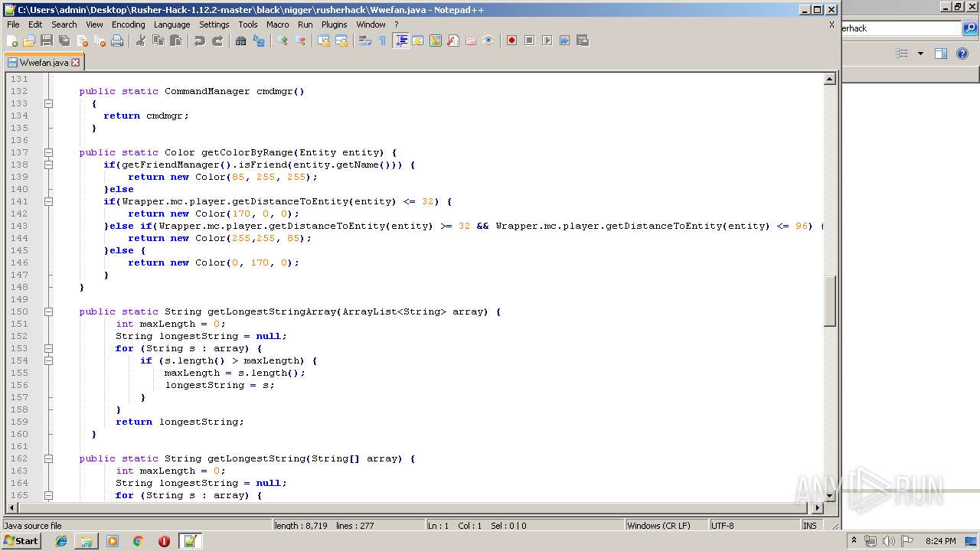980x551 pixels.
Task: Collapse the if fold at line 154
Action: pyautogui.click(x=48, y=360)
